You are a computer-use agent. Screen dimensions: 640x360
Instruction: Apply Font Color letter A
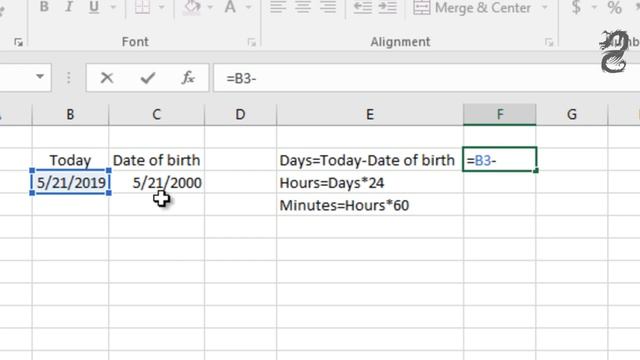click(x=230, y=7)
